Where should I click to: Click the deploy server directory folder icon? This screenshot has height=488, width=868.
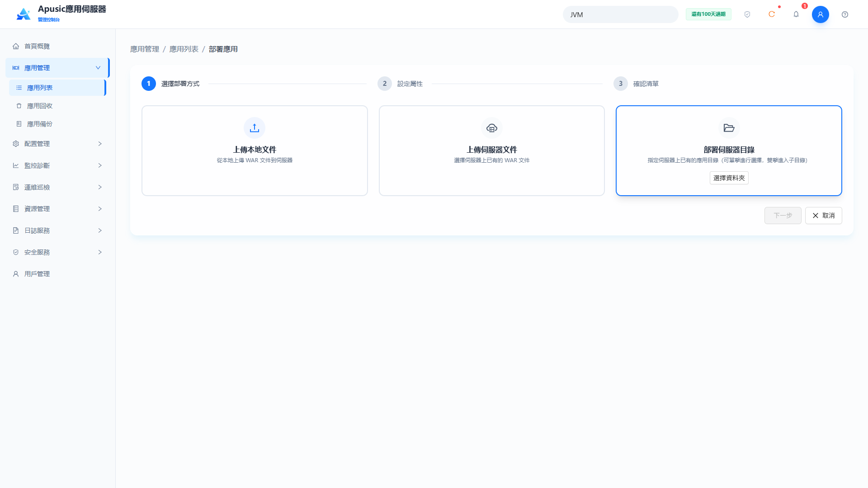pyautogui.click(x=729, y=128)
